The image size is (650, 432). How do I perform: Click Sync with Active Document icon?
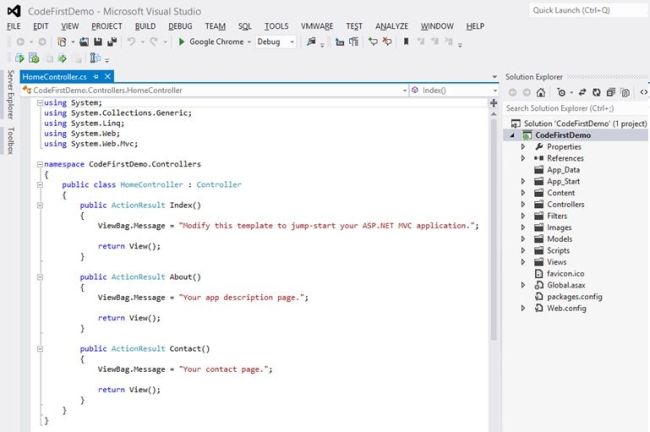pos(582,92)
